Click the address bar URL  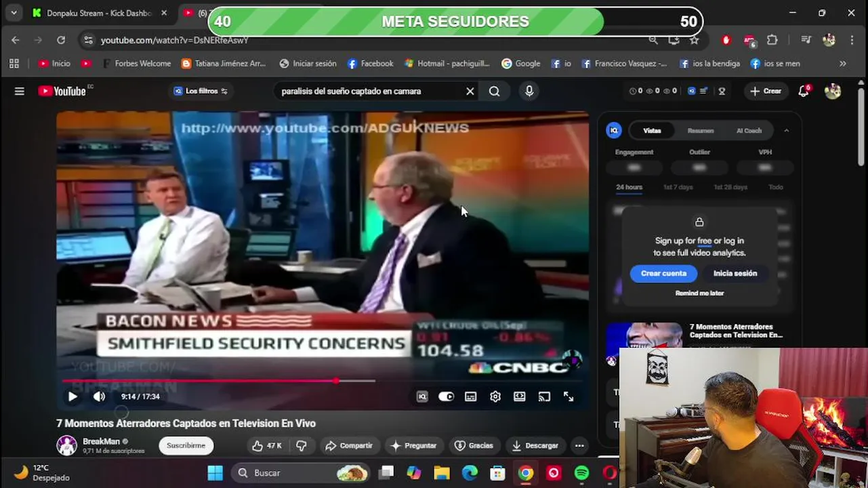(x=175, y=40)
